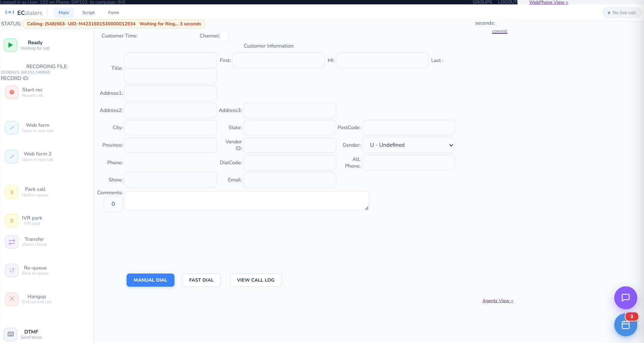Viewport: 644px width, 343px height.
Task: Open the WebPhone View + link
Action: pyautogui.click(x=548, y=2)
